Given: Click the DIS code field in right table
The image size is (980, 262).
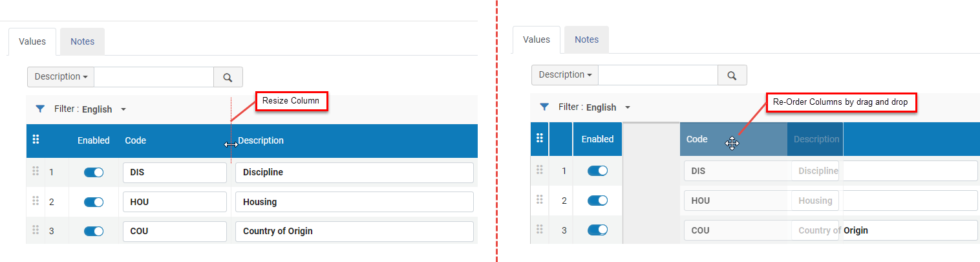Looking at the screenshot, I should 737,171.
